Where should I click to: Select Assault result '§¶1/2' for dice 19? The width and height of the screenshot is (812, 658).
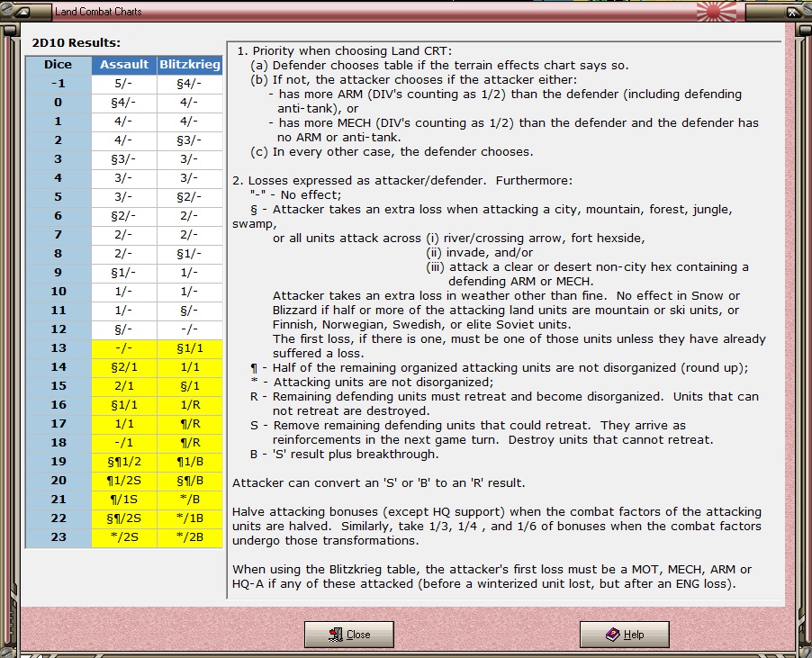(124, 462)
